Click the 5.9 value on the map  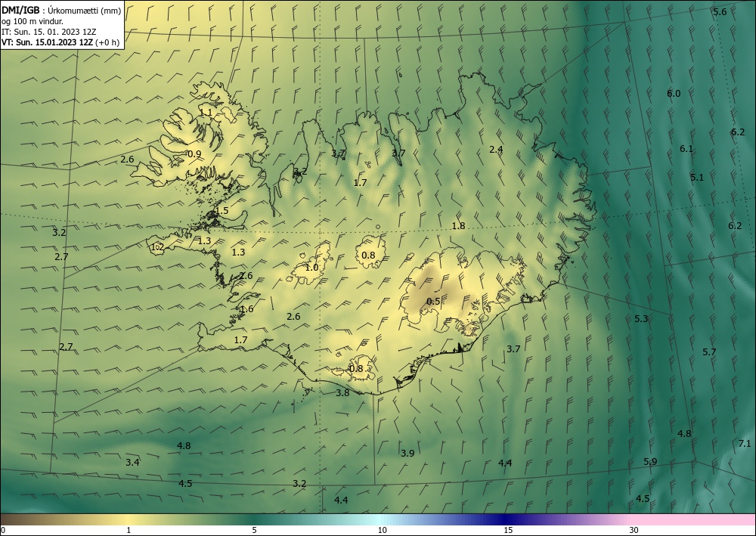[650, 462]
